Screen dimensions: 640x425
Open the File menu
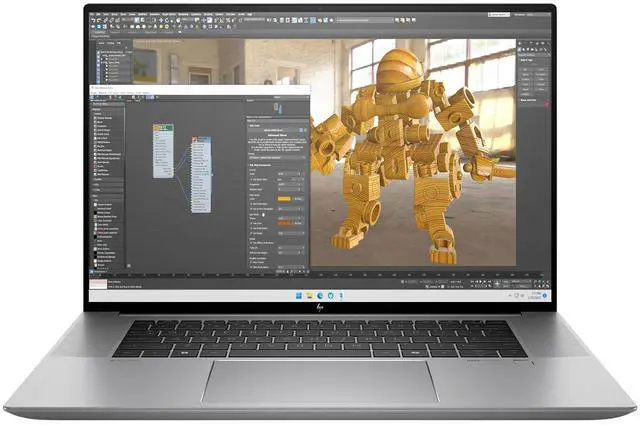click(x=92, y=14)
